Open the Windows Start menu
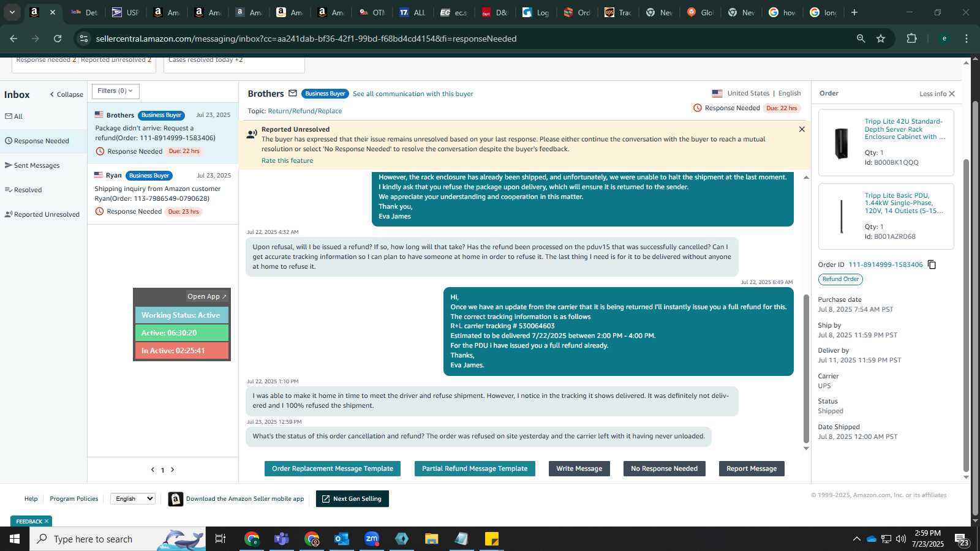This screenshot has height=551, width=980. [15, 539]
